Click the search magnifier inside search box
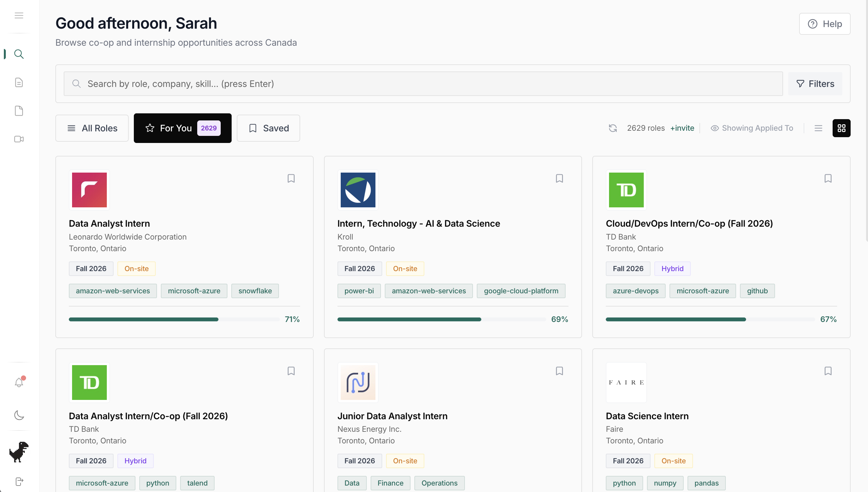868x492 pixels. click(x=77, y=84)
